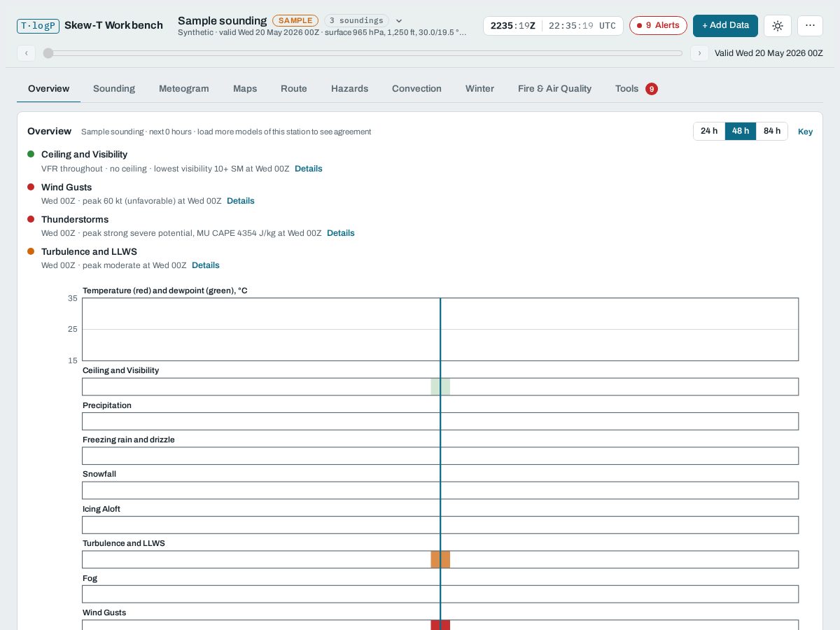Click red cell in Wind Gusts strip
Screen dimensions: 840x630
pyautogui.click(x=440, y=624)
